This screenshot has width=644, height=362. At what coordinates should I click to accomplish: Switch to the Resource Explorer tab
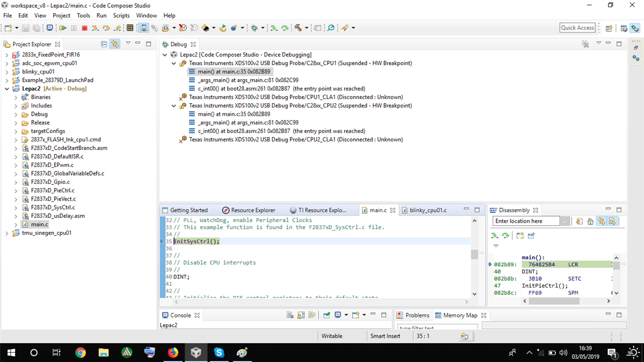[249, 210]
